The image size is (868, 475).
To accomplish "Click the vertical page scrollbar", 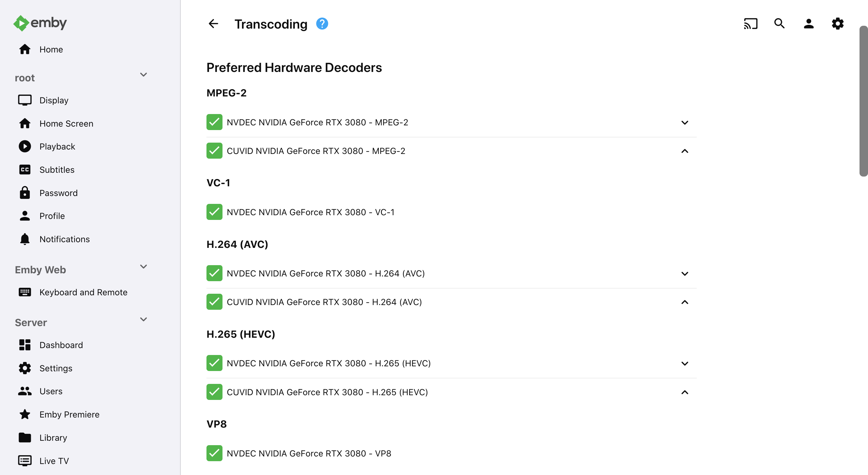I will (863, 101).
